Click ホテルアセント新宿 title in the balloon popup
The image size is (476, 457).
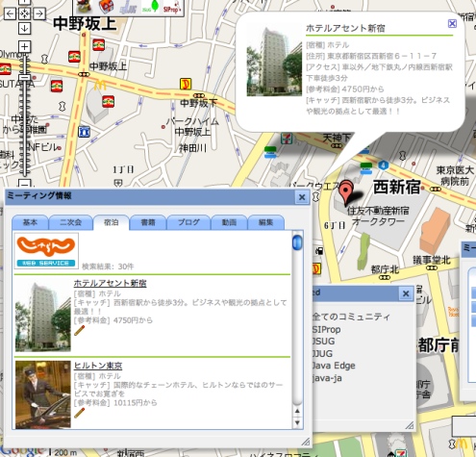(x=345, y=28)
